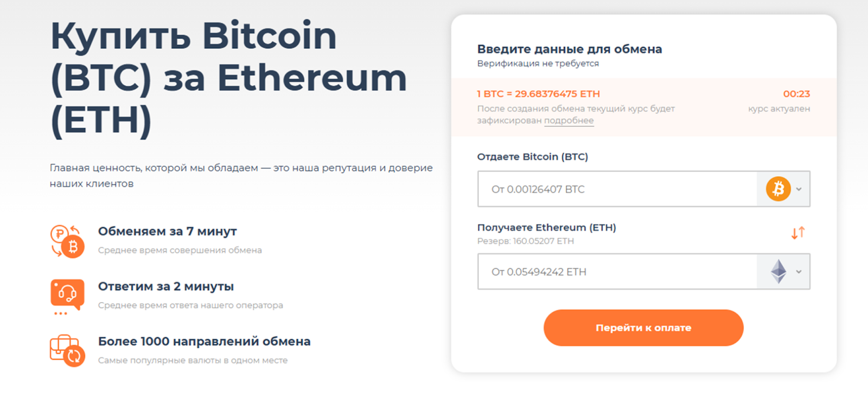
Task: Click the 'Перейти к оплате' button
Action: [643, 328]
